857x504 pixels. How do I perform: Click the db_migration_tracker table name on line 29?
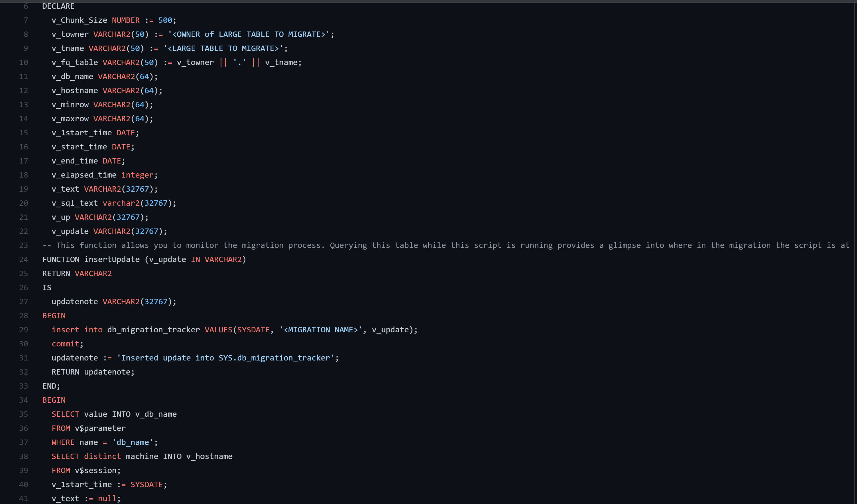(x=154, y=330)
